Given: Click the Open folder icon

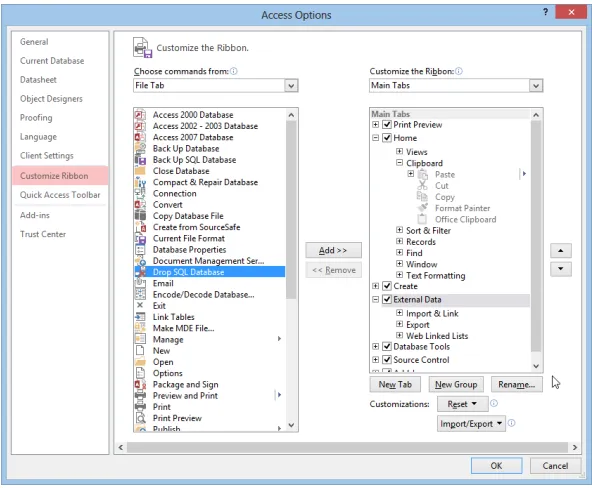Looking at the screenshot, I should click(140, 362).
